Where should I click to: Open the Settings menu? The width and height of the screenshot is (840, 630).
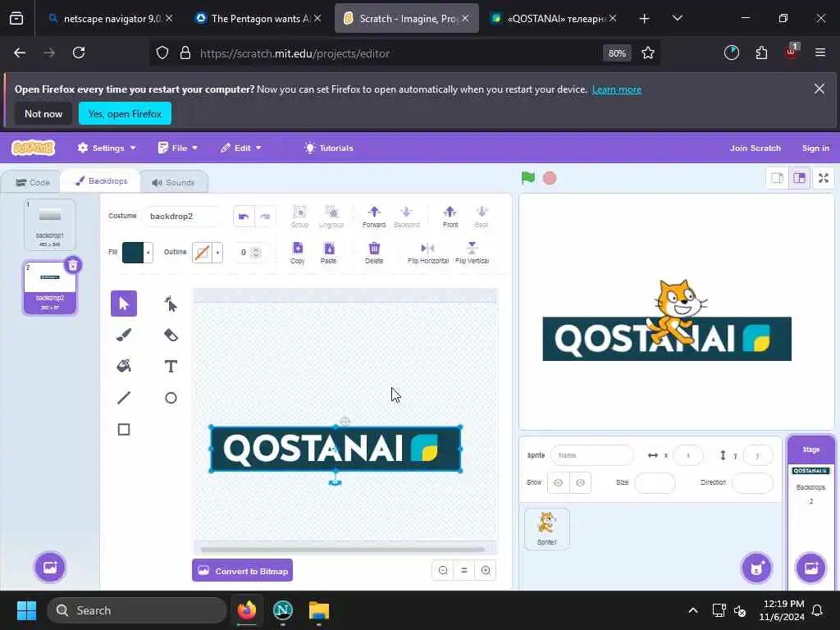tap(107, 148)
